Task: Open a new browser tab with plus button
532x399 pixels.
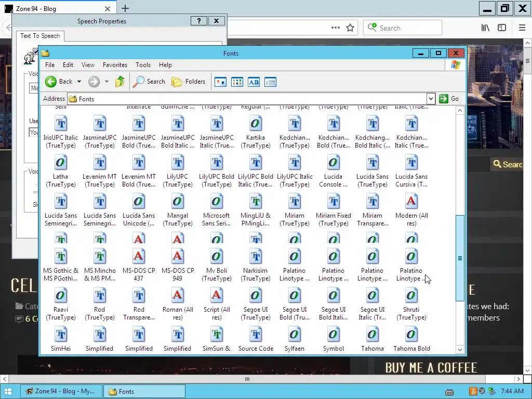Action: click(x=125, y=8)
